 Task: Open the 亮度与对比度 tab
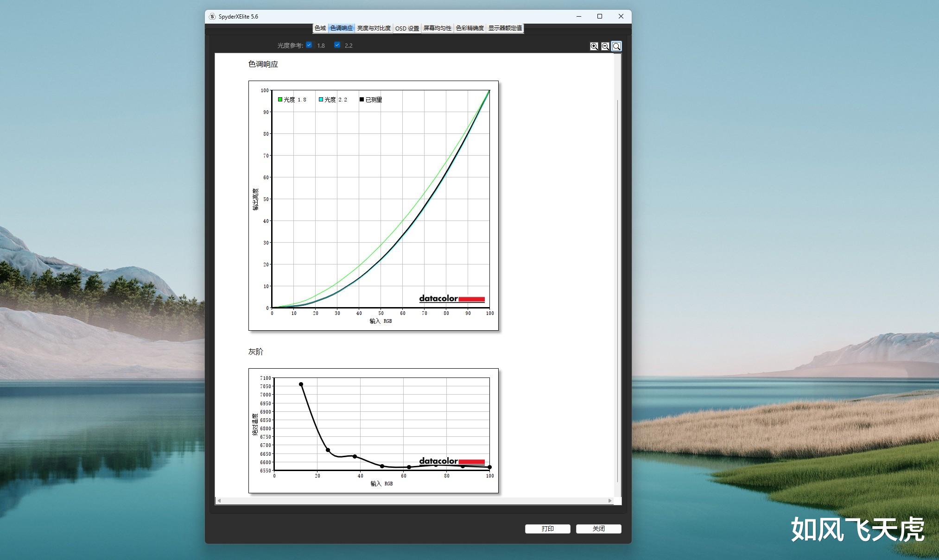tap(374, 28)
